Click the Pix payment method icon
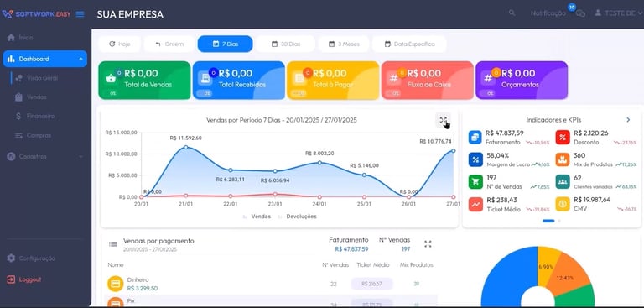The height and width of the screenshot is (308, 644). coord(116,303)
